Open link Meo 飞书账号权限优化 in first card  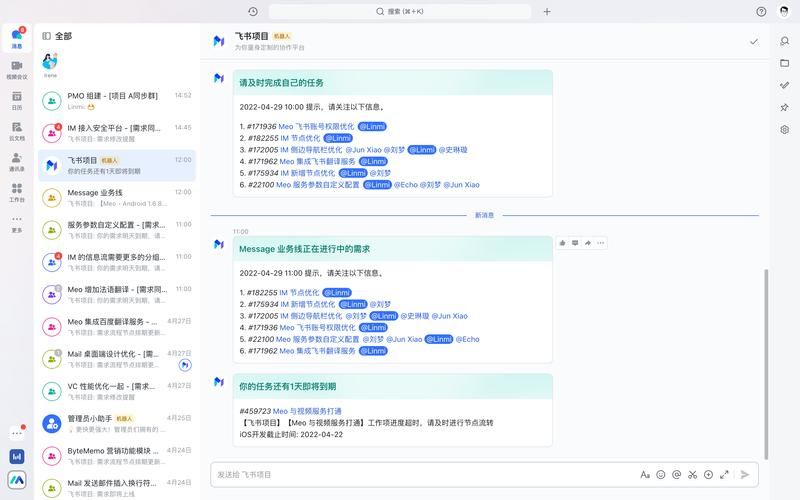click(316, 127)
